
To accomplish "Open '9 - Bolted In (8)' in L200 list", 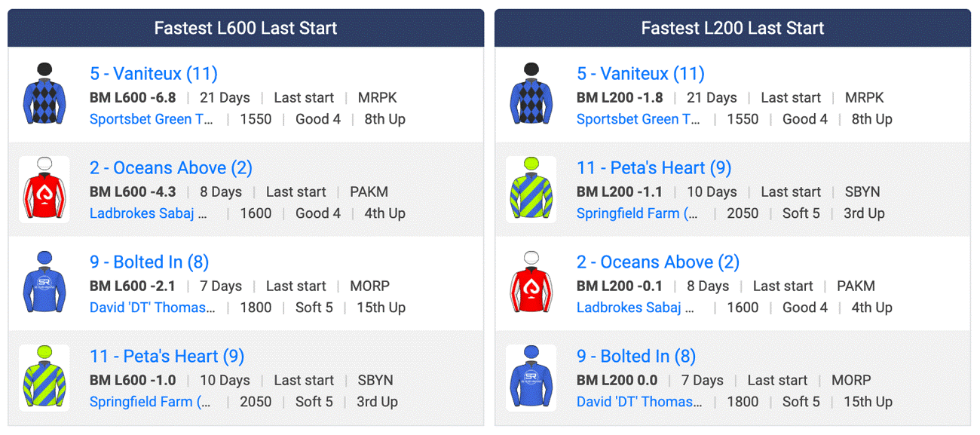I will tap(636, 357).
